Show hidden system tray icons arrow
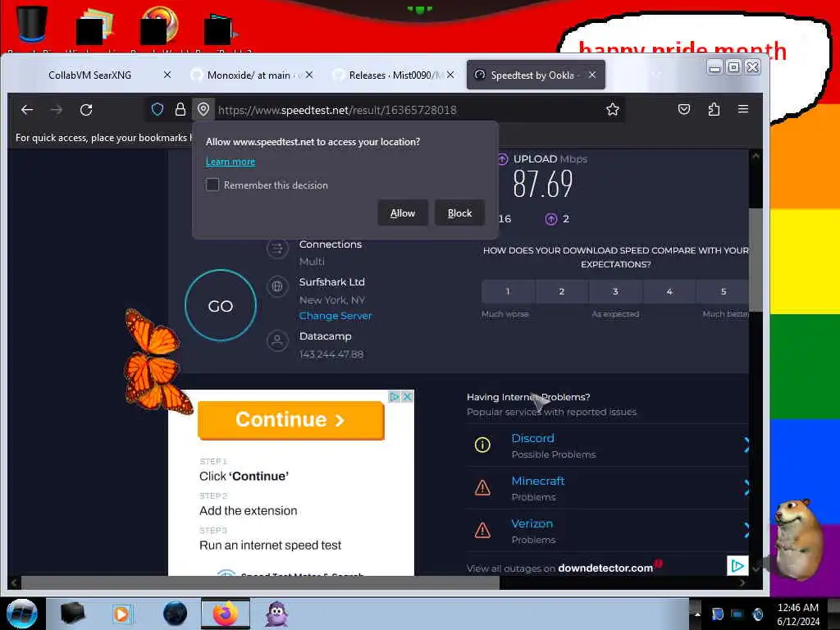Image resolution: width=840 pixels, height=630 pixels. pyautogui.click(x=697, y=614)
